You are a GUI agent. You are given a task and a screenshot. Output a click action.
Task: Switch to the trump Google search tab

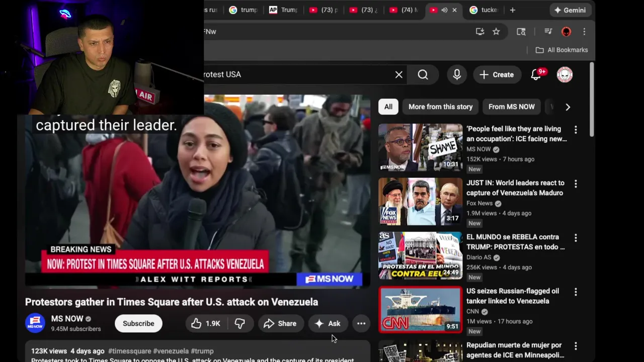[x=244, y=10]
